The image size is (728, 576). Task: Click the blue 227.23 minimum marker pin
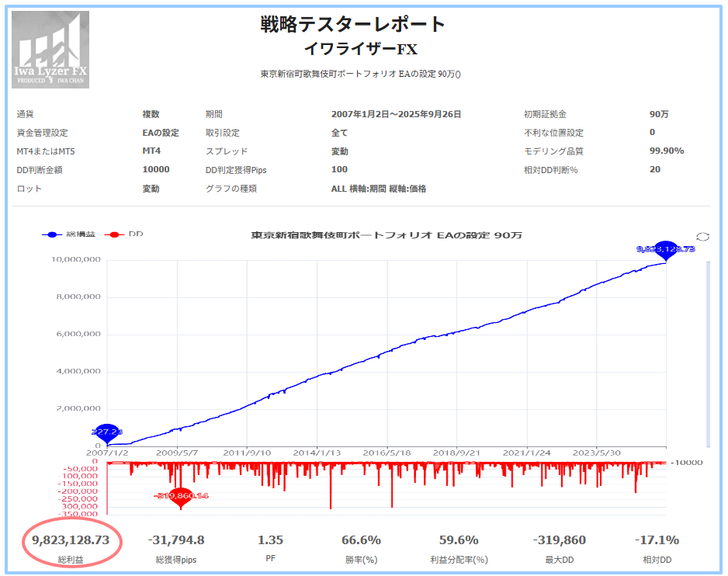(x=106, y=431)
